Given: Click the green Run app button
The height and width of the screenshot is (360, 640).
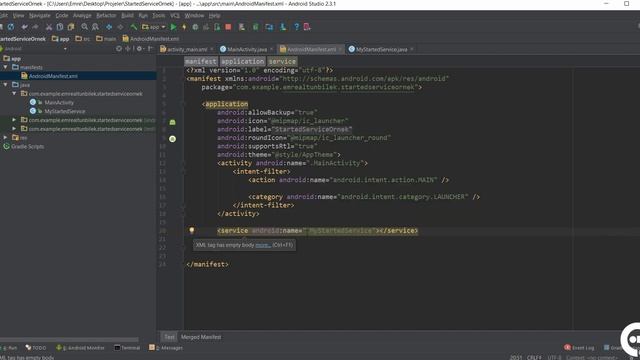Looking at the screenshot, I should coord(173,27).
